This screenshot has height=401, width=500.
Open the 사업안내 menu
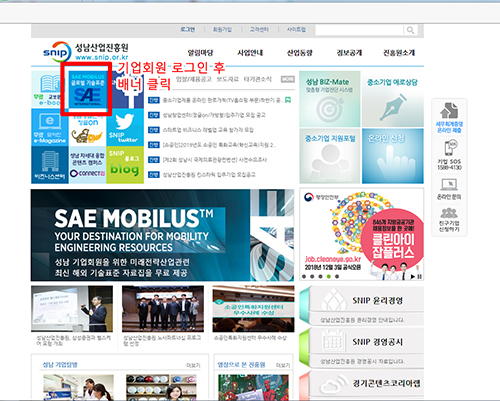click(x=250, y=53)
